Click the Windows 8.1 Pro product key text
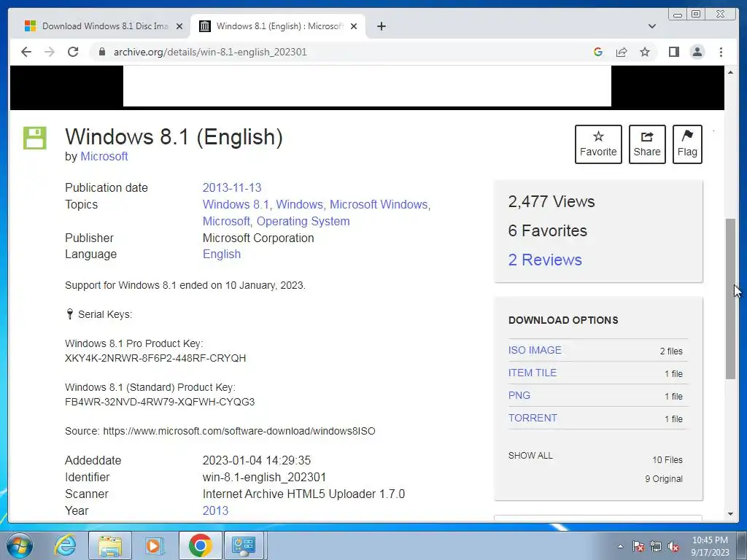This screenshot has width=747, height=560. click(155, 358)
